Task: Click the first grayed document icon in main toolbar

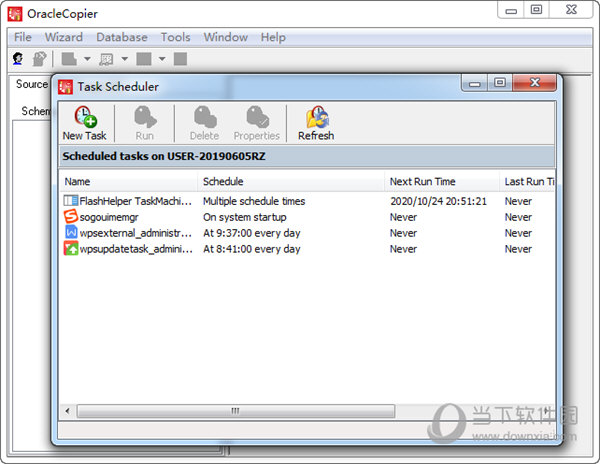Action: tap(69, 59)
